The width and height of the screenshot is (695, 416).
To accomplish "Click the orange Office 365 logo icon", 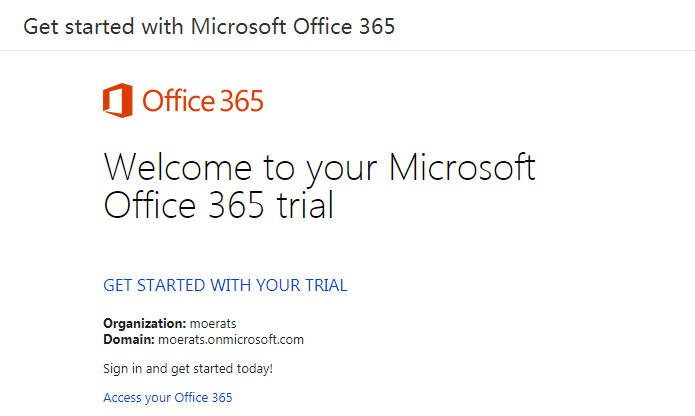I will click(x=118, y=100).
